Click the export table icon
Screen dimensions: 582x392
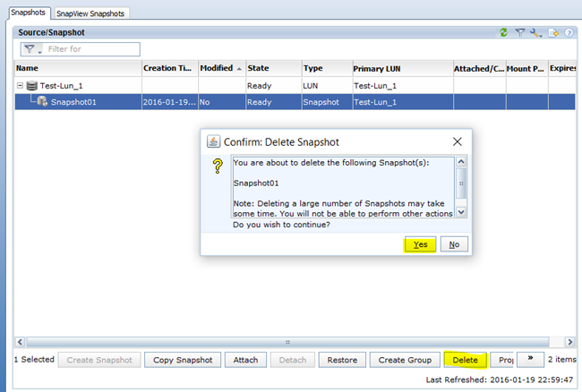click(553, 33)
